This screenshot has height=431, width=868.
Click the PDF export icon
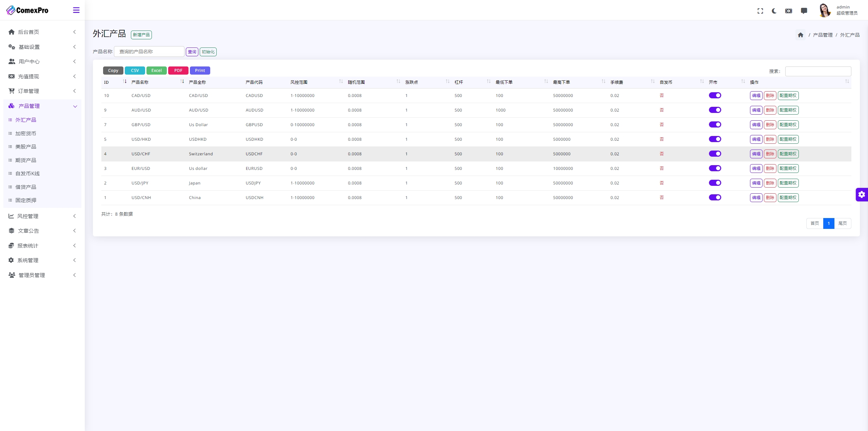pyautogui.click(x=178, y=70)
